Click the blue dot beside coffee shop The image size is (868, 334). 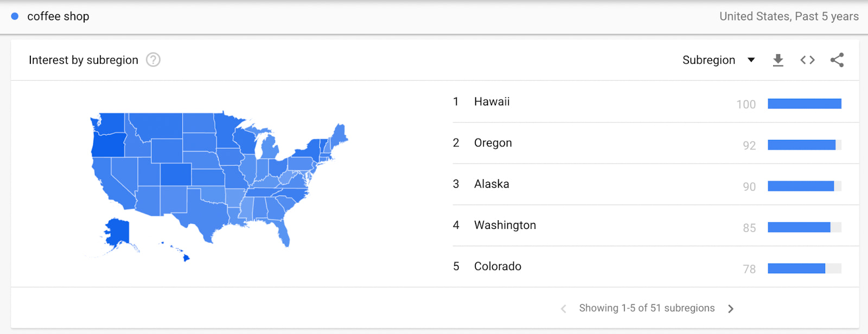coord(14,16)
